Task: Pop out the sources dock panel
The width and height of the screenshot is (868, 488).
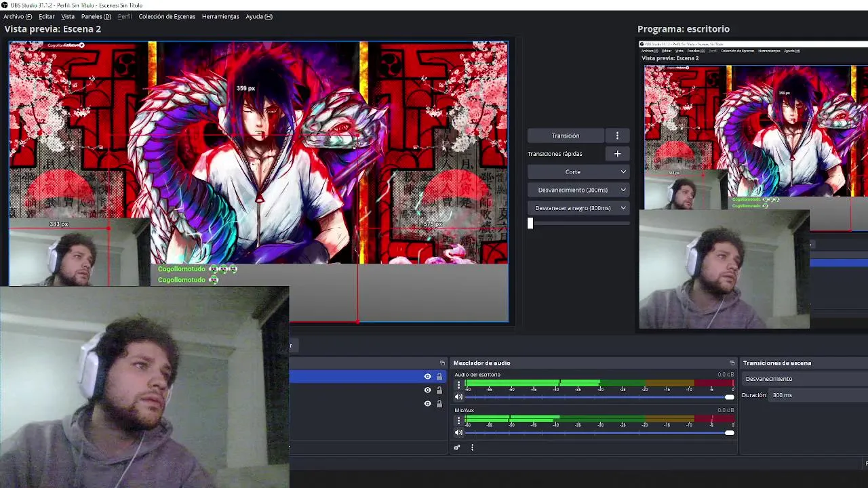Action: click(x=442, y=363)
